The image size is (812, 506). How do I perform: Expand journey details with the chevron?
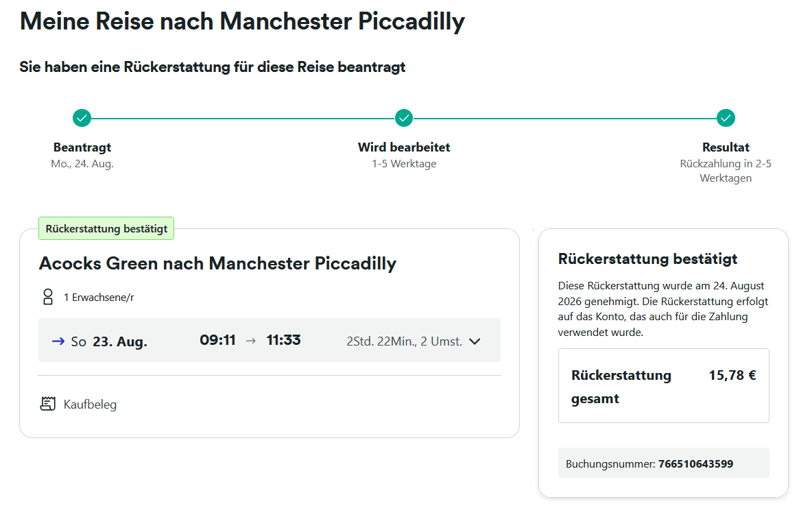475,341
